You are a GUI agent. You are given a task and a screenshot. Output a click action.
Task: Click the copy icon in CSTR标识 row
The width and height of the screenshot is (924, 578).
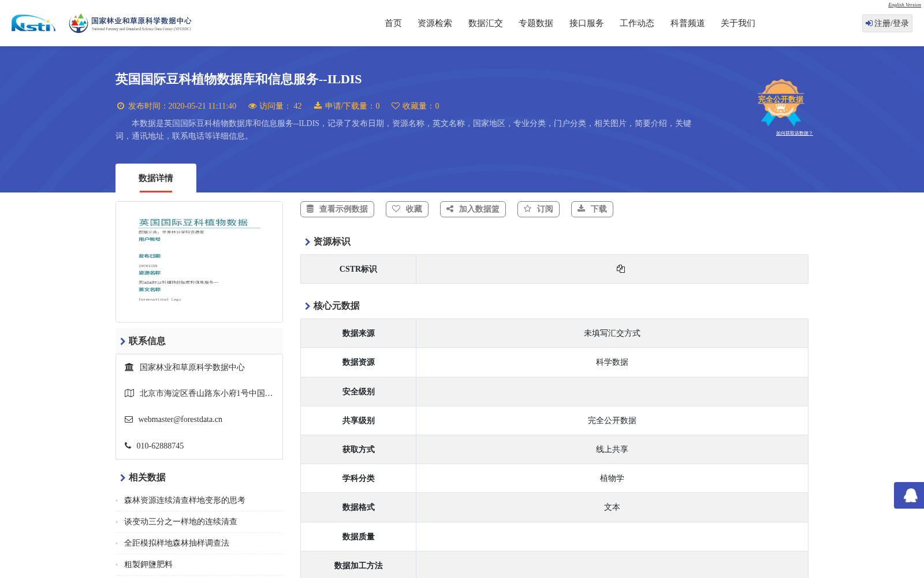[621, 269]
